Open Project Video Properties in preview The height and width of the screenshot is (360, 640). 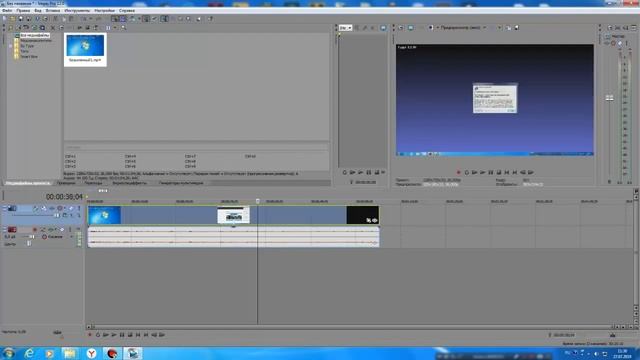click(x=401, y=28)
